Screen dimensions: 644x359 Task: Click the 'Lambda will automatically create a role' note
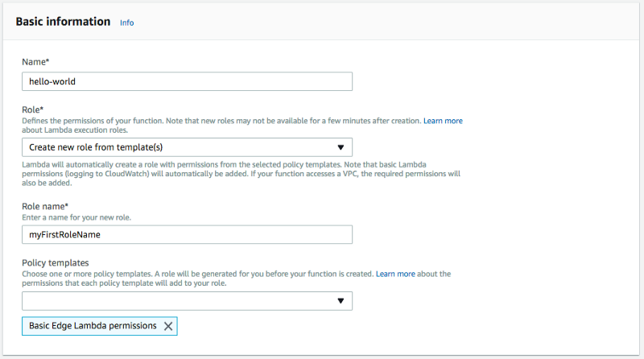[x=242, y=171]
